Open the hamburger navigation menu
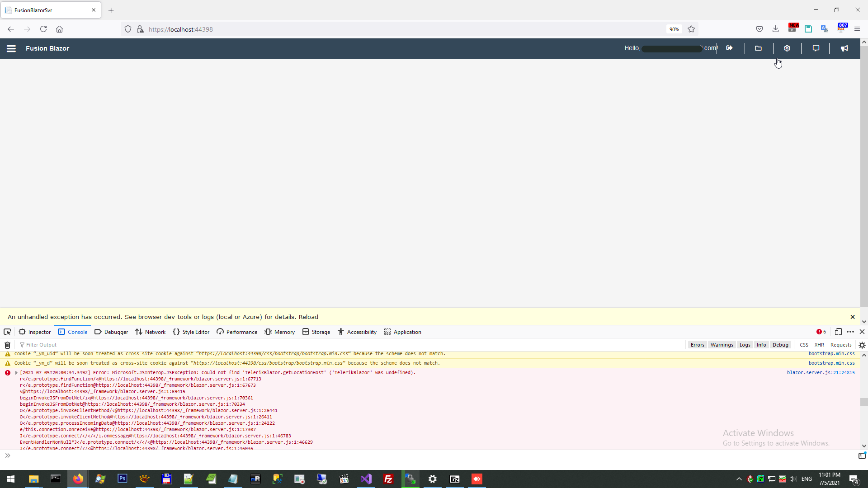The image size is (868, 488). pos(11,48)
